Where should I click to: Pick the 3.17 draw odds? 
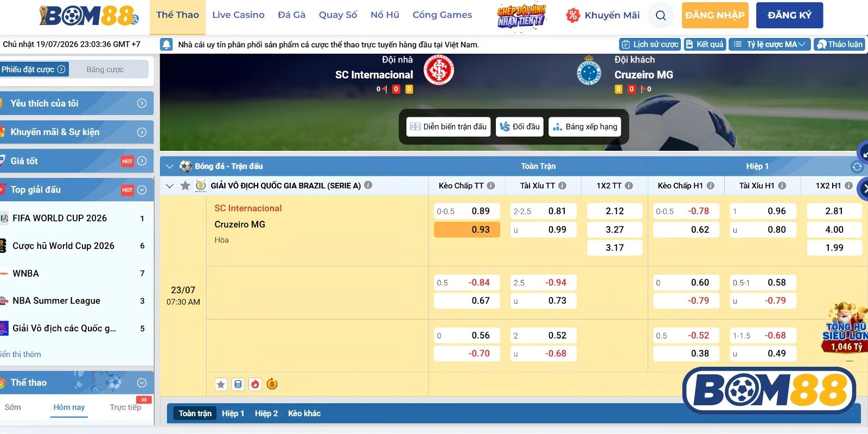[x=615, y=247]
